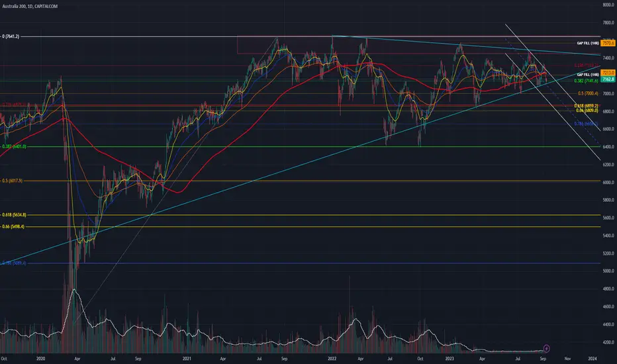Click the orange 7570.6 price label
The height and width of the screenshot is (364, 617).
[608, 43]
